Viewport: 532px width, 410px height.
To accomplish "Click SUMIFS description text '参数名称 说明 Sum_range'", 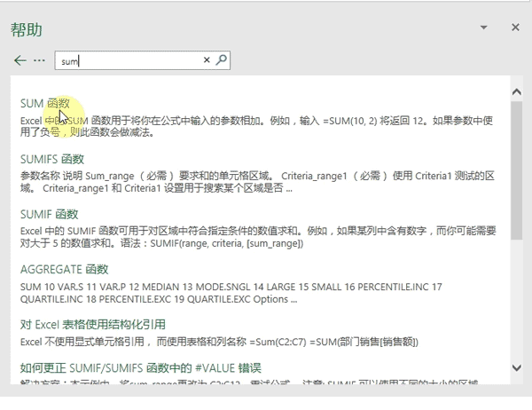I will point(77,176).
